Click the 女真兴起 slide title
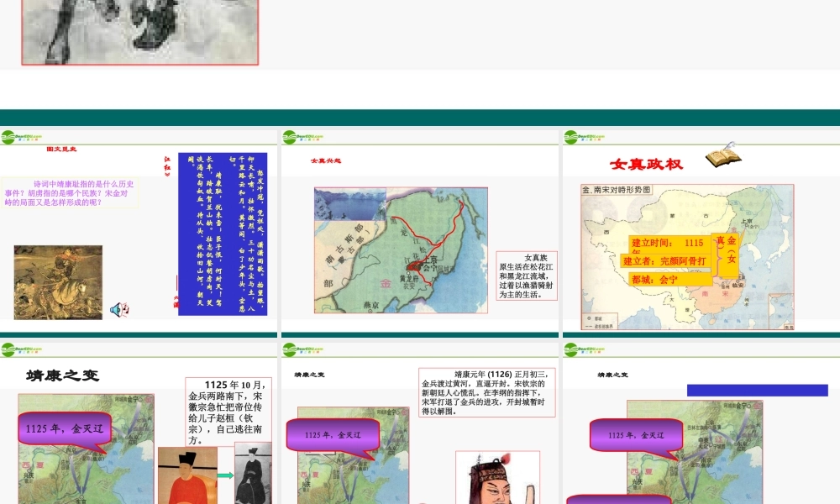 coord(326,160)
